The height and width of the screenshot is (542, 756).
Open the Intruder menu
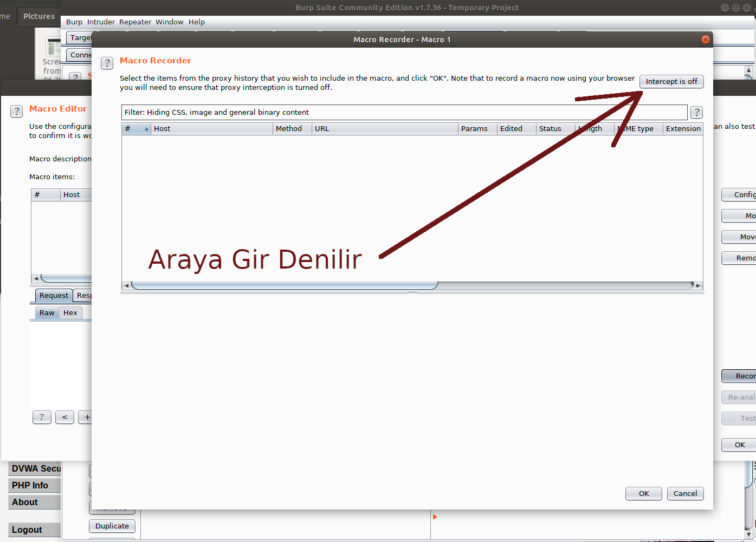101,22
